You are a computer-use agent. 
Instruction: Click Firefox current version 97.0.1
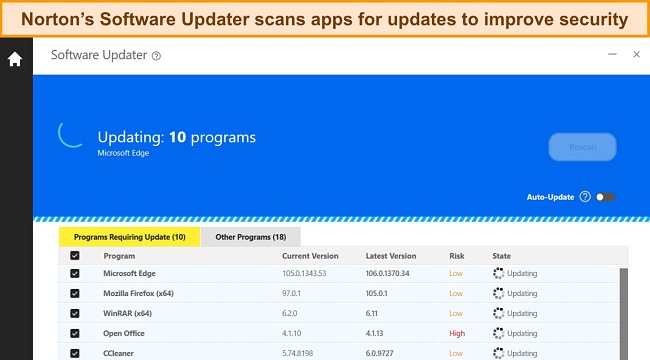tap(291, 293)
